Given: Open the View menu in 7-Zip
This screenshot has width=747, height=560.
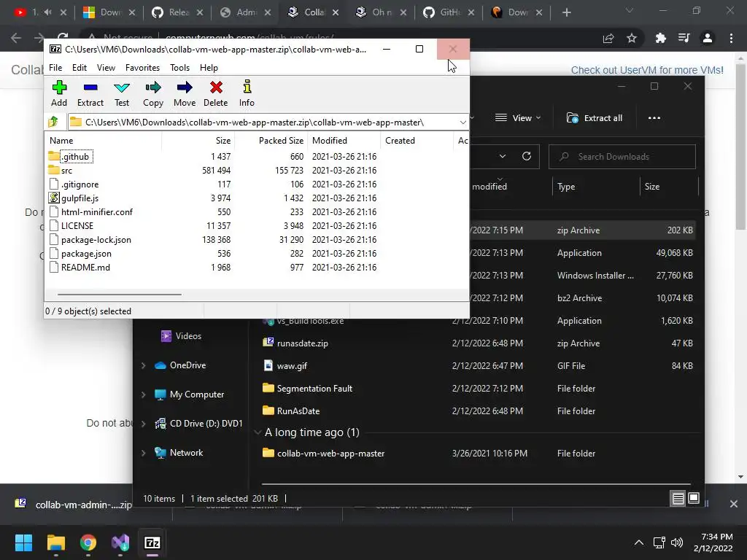Looking at the screenshot, I should [106, 68].
